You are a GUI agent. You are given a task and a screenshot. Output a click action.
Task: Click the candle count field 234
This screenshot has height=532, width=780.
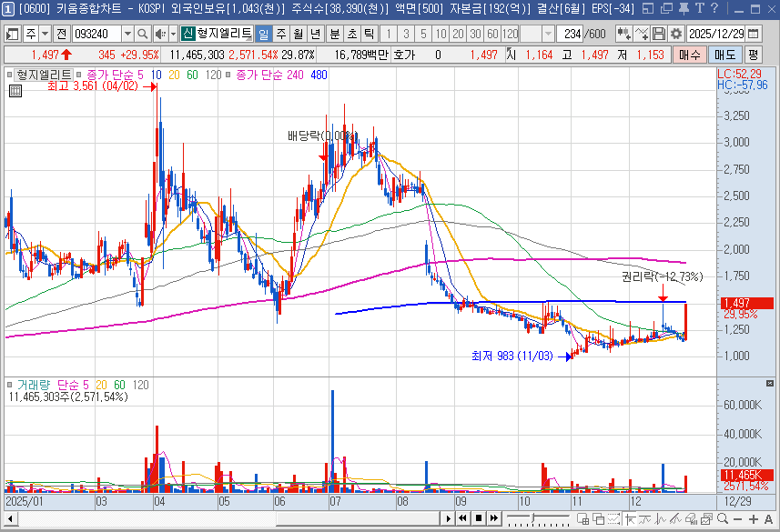pos(570,34)
